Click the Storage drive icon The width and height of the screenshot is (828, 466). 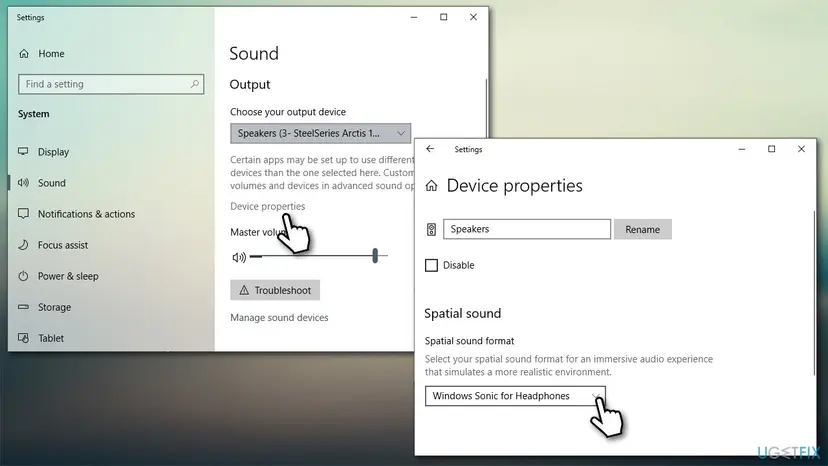click(23, 307)
